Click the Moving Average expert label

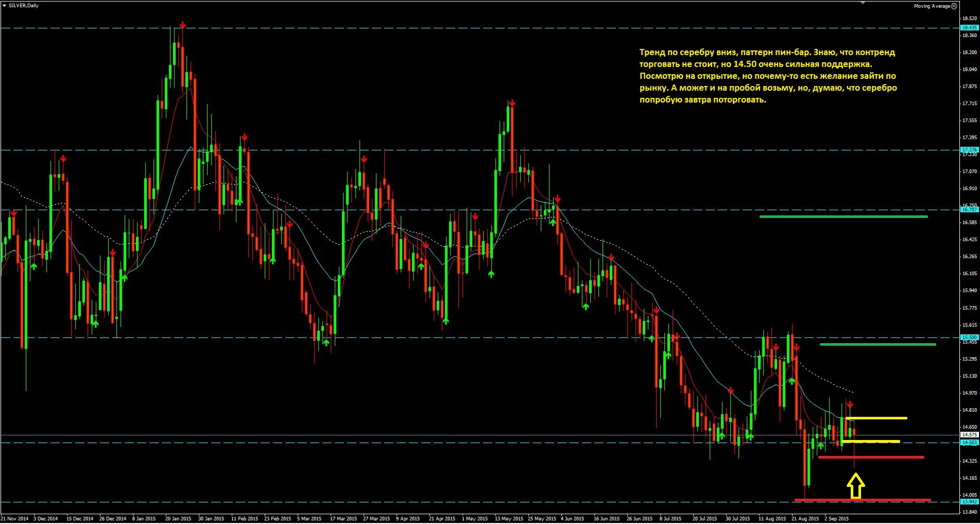point(932,6)
